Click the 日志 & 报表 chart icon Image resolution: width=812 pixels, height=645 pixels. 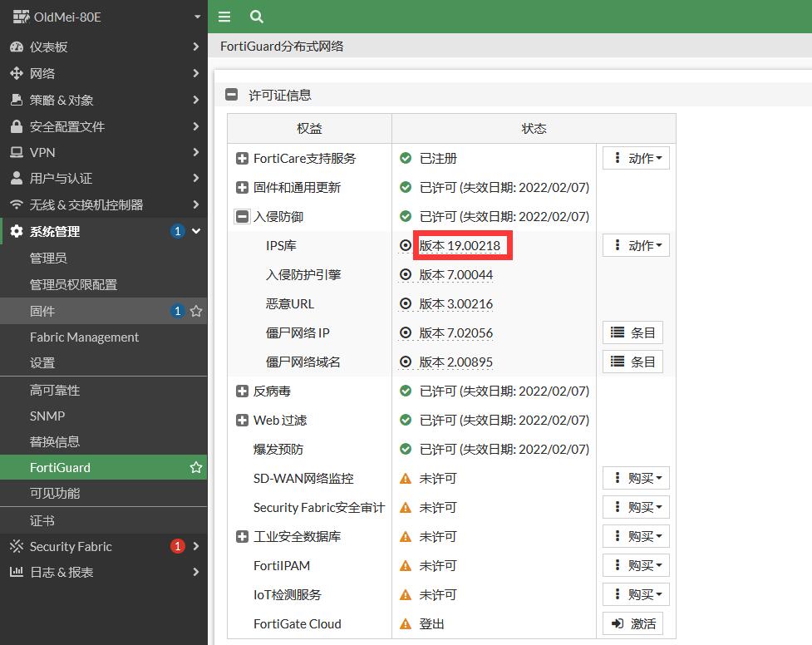(x=17, y=572)
